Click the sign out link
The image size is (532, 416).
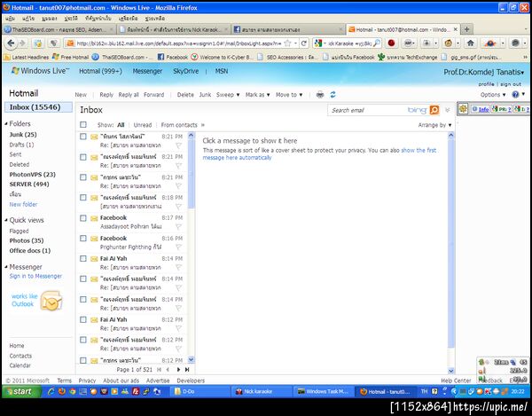[x=511, y=83]
